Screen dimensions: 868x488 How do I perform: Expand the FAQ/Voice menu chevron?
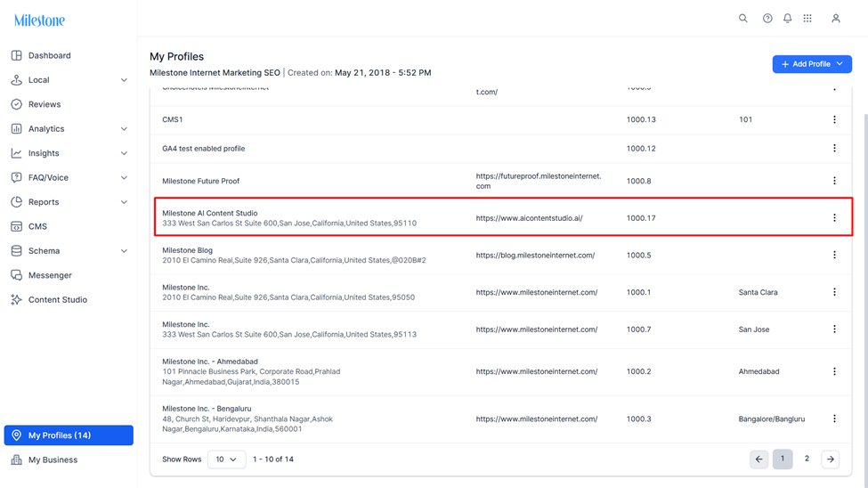tap(124, 177)
